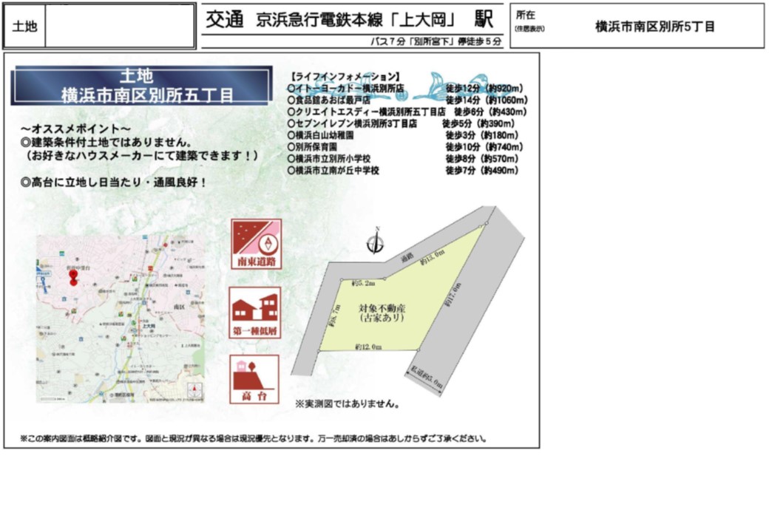Click the bullet marker before 建築条件付土地ではありません
769x532 pixels.
26,141
